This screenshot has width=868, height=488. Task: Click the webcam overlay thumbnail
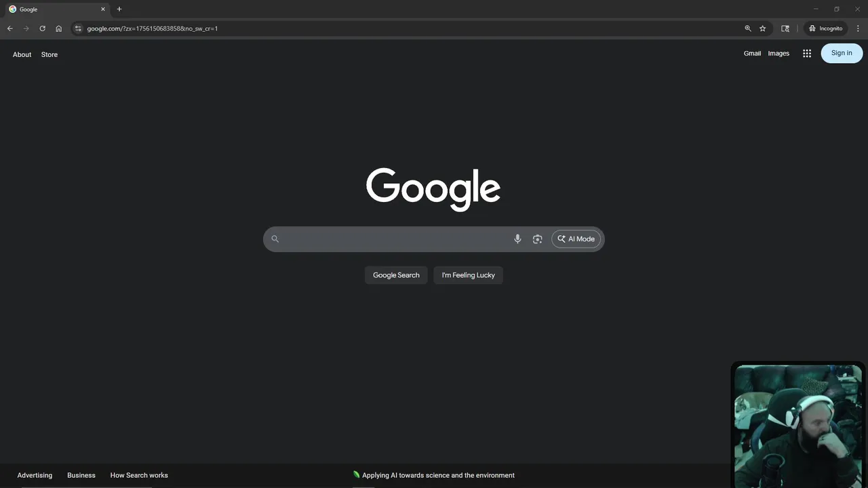coord(798,426)
